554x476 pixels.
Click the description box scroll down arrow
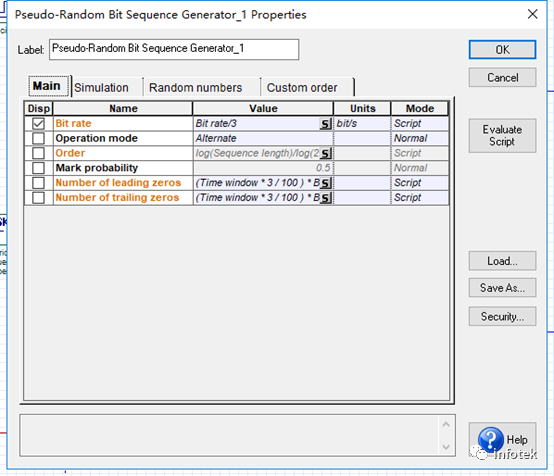(446, 447)
